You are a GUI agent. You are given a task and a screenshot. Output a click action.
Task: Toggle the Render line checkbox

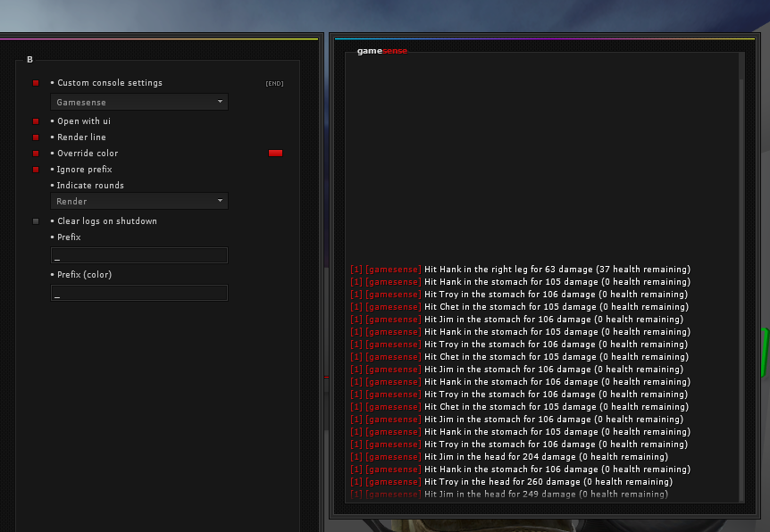(x=36, y=137)
